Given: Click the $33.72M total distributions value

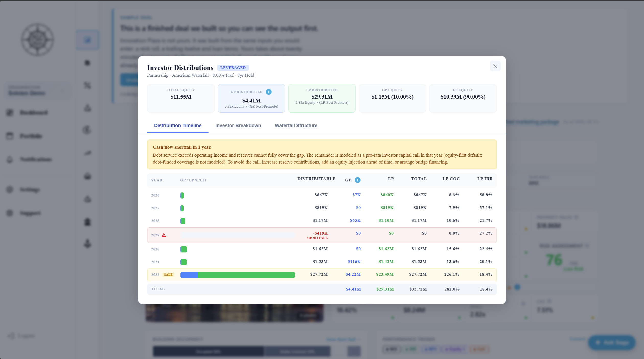Looking at the screenshot, I should [418, 289].
